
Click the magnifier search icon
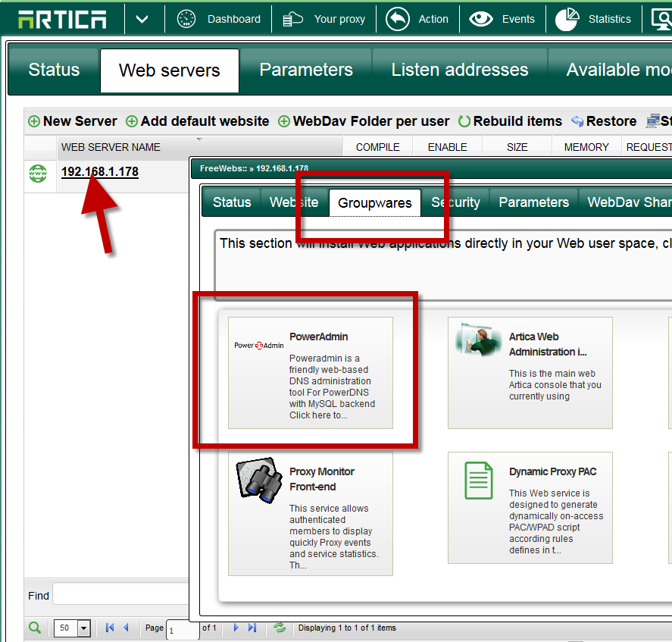[35, 628]
